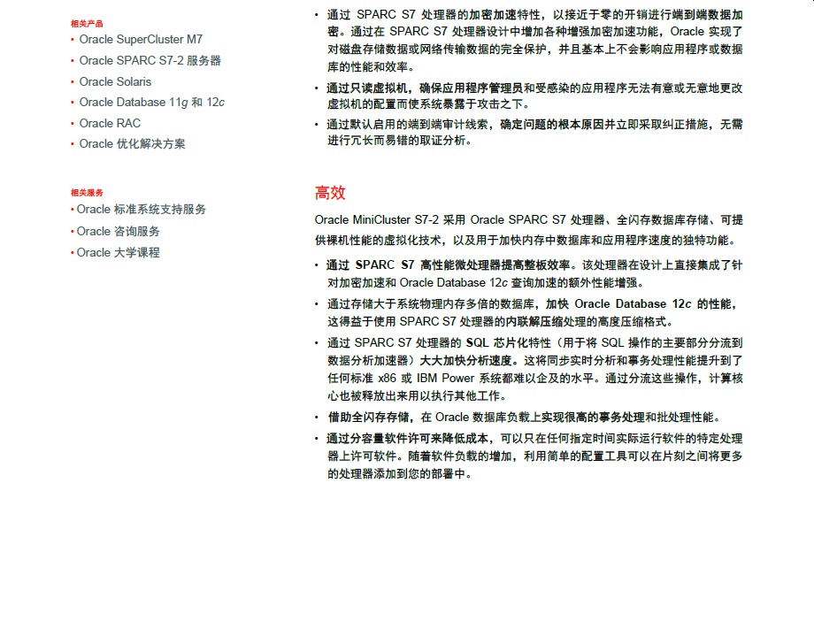
Task: Click the bullet beginning 借助全闪存存储
Action: point(524,418)
